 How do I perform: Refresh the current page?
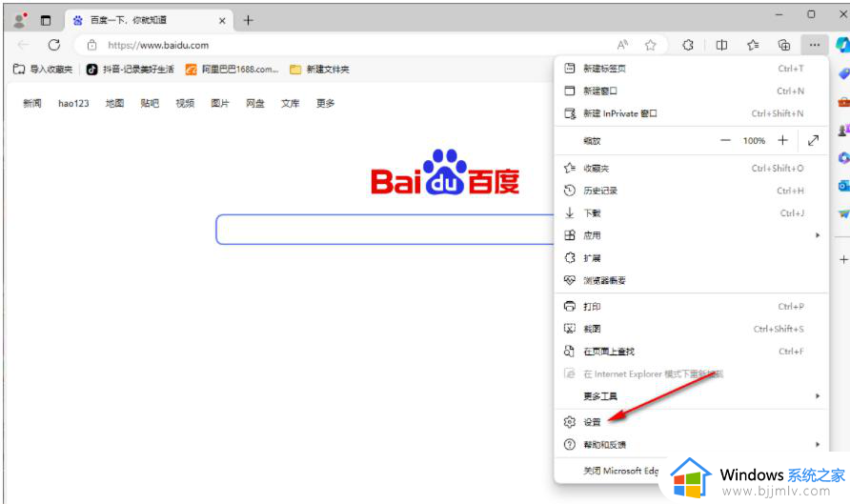click(53, 45)
